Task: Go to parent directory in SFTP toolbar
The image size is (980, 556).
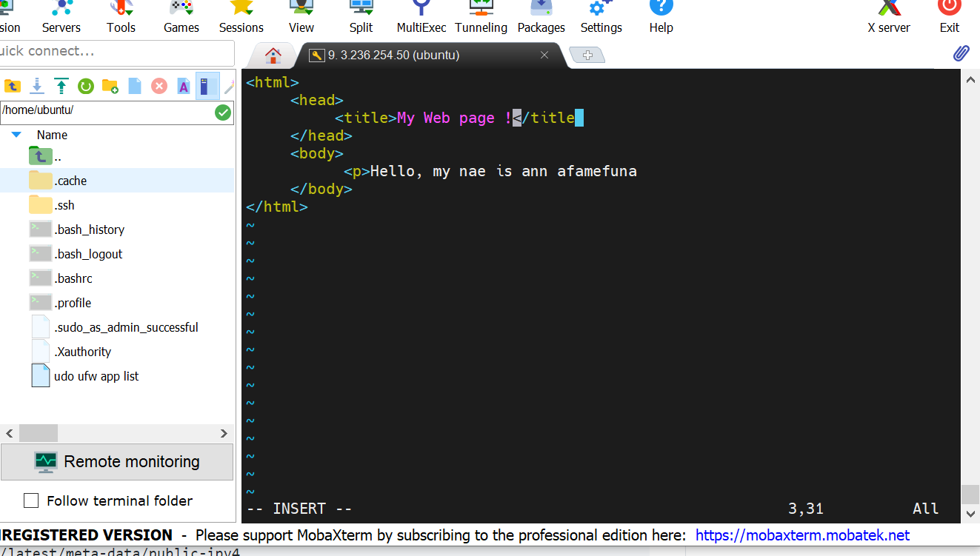Action: (x=13, y=87)
